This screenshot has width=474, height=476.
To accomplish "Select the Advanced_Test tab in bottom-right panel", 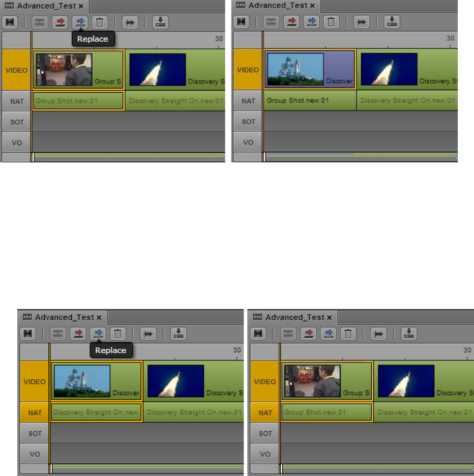I will coord(292,317).
